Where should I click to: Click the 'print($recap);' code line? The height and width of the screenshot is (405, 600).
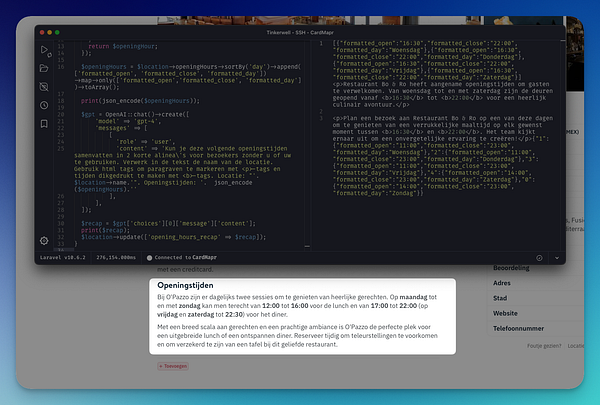tap(105, 230)
